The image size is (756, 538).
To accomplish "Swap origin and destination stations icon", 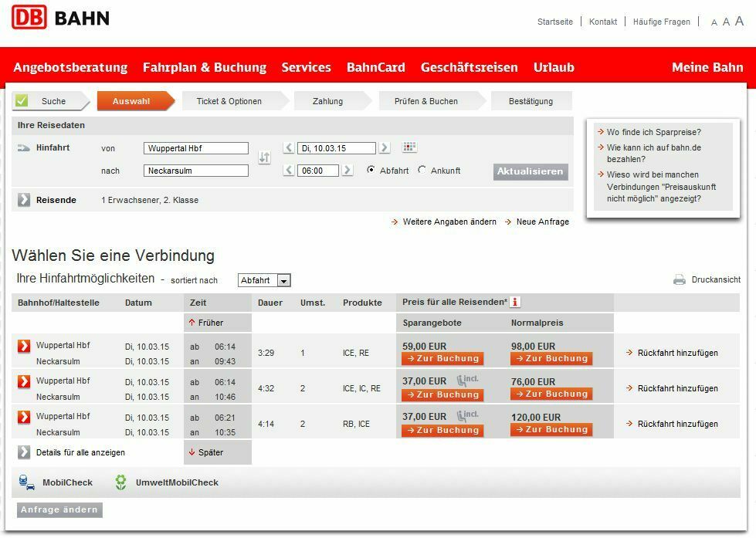I will [x=264, y=157].
